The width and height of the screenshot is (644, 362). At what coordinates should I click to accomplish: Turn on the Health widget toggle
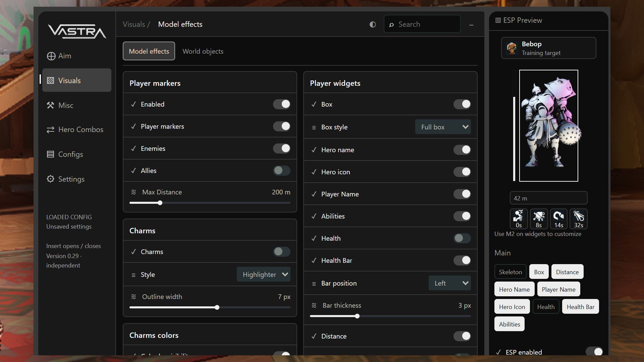point(462,238)
